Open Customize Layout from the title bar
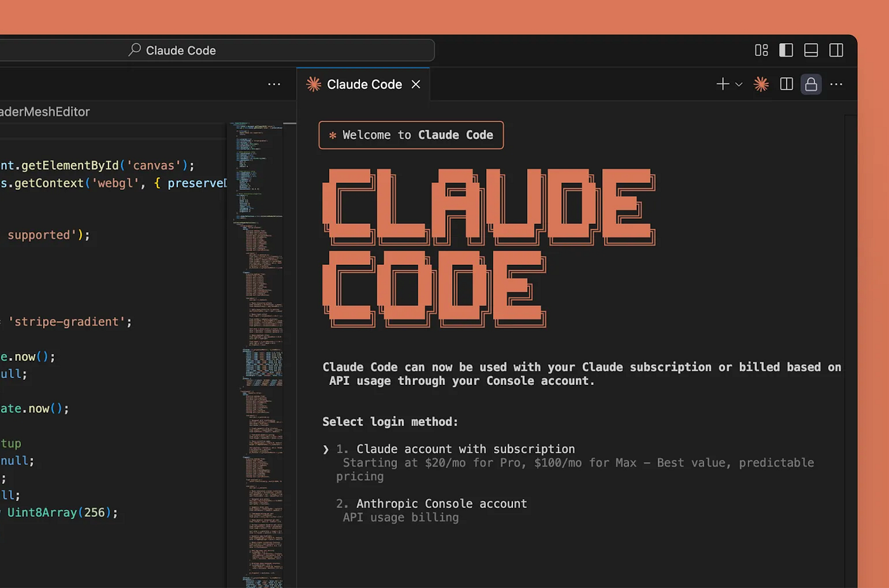 tap(761, 50)
